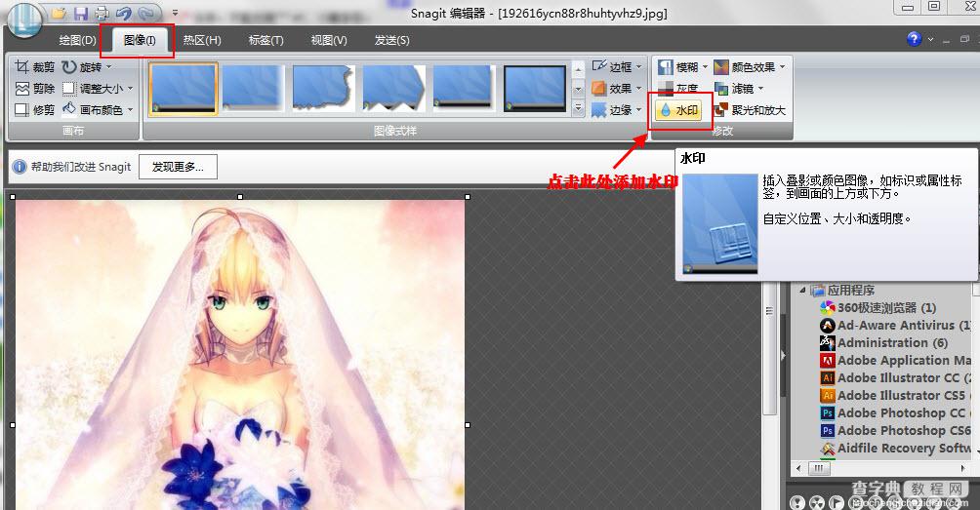Select Administration (6) in the tree
This screenshot has height=510, width=980.
(883, 342)
